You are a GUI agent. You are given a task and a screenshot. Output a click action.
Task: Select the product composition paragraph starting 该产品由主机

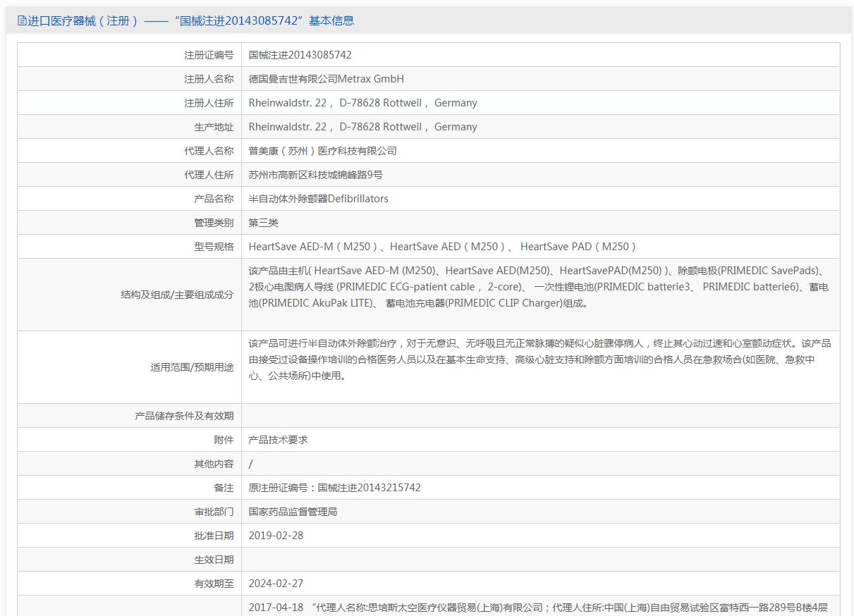click(x=539, y=287)
